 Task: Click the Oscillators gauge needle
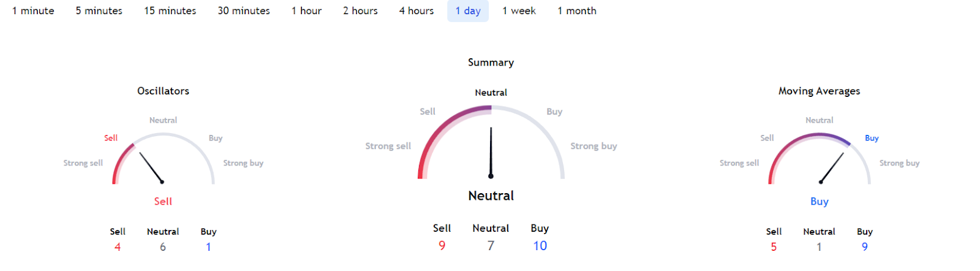(x=151, y=167)
